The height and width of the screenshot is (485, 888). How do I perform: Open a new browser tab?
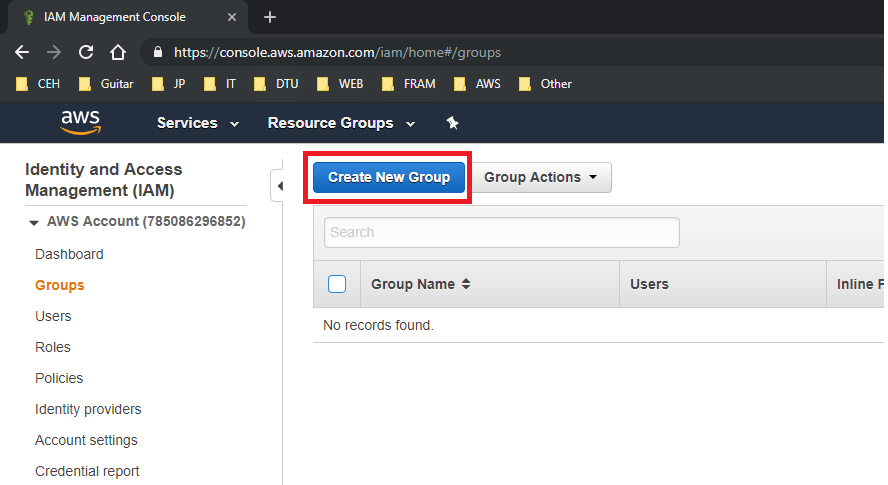point(269,17)
